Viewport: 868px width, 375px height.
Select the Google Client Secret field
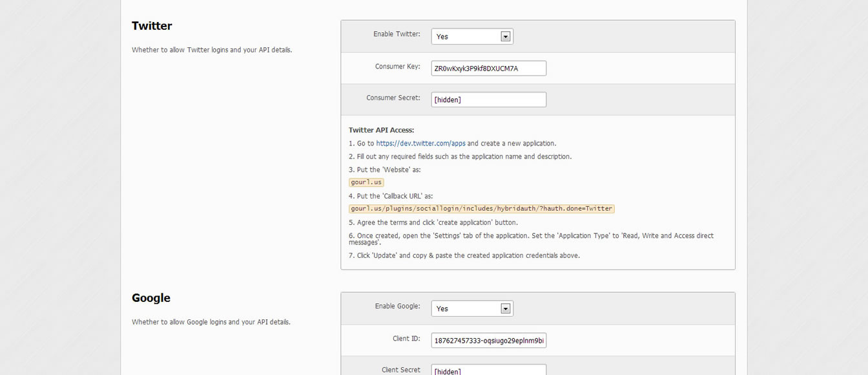pos(488,370)
